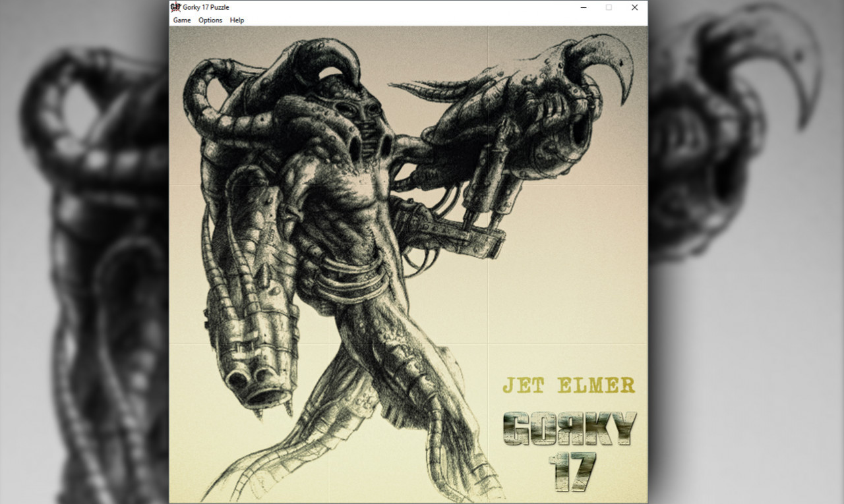Close the Gorky 17 Puzzle window

634,7
